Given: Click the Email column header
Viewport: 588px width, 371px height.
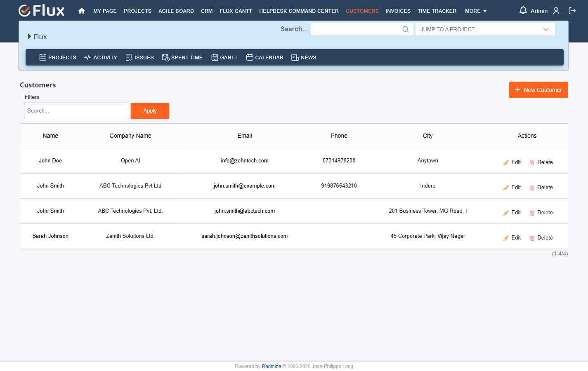Looking at the screenshot, I should 245,136.
